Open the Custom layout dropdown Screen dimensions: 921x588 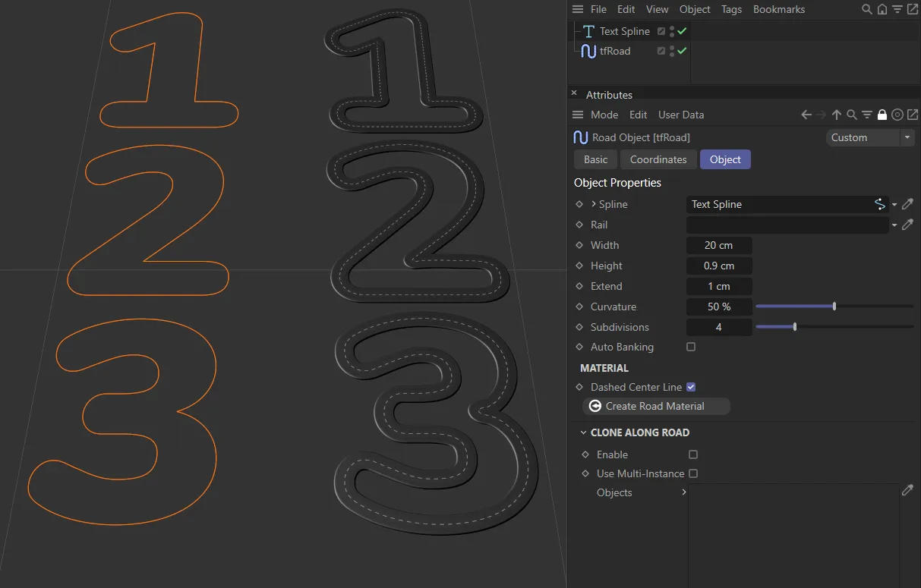869,137
